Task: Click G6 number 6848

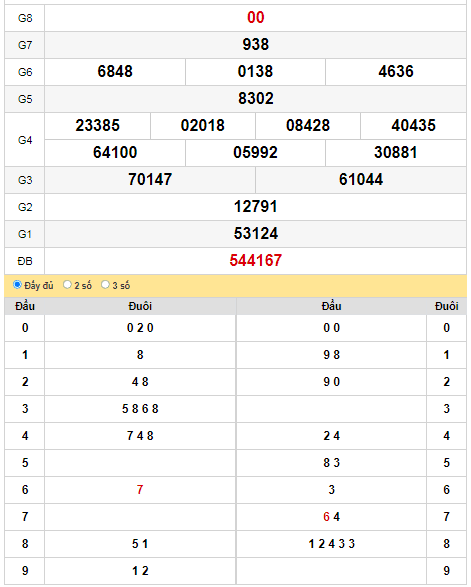Action: pos(115,72)
